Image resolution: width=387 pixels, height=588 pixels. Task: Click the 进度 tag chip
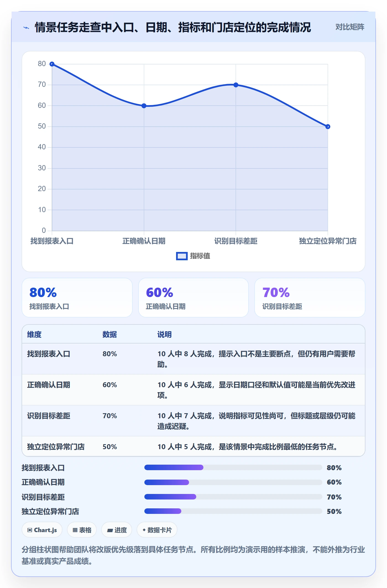pyautogui.click(x=117, y=530)
